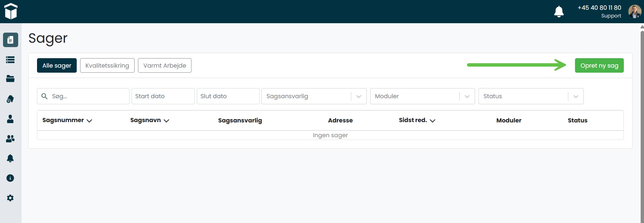The width and height of the screenshot is (644, 223).
Task: Click the stacked list icon in sidebar
Action: pyautogui.click(x=10, y=60)
